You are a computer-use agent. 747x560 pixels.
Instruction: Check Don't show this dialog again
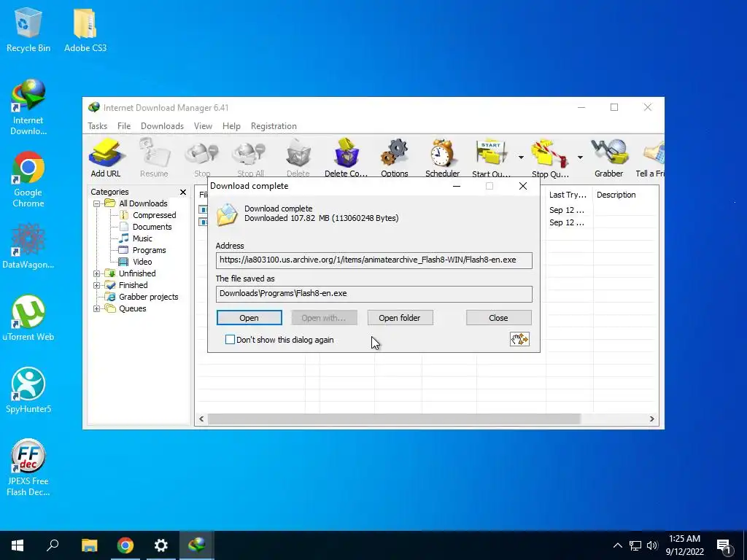coord(230,340)
